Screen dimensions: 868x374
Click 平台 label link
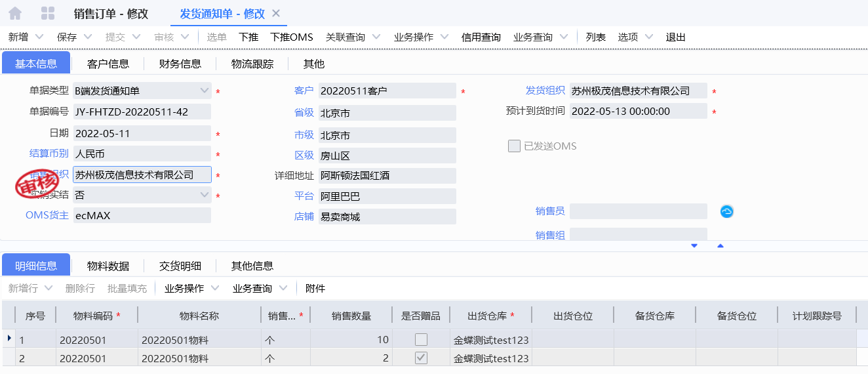click(x=304, y=196)
